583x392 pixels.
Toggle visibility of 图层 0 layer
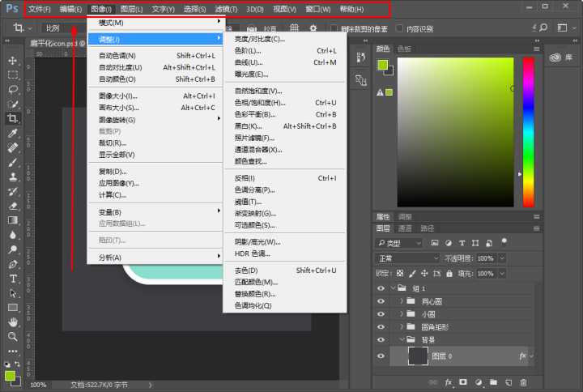381,356
